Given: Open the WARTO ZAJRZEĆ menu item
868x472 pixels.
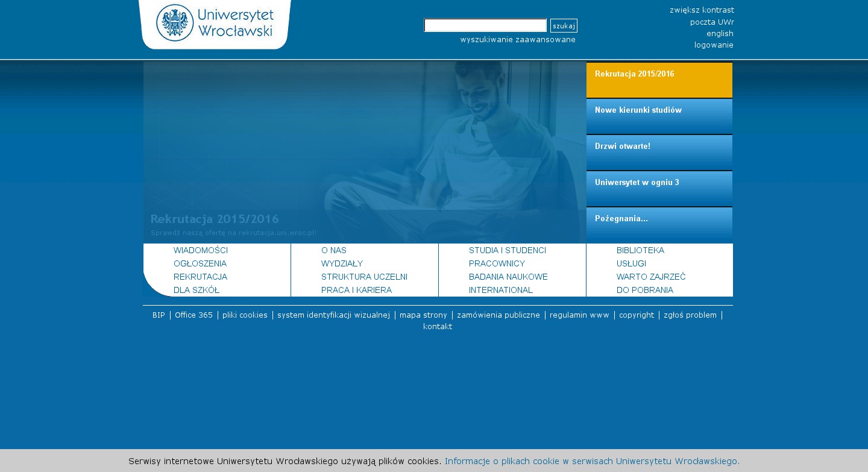Looking at the screenshot, I should 651,277.
